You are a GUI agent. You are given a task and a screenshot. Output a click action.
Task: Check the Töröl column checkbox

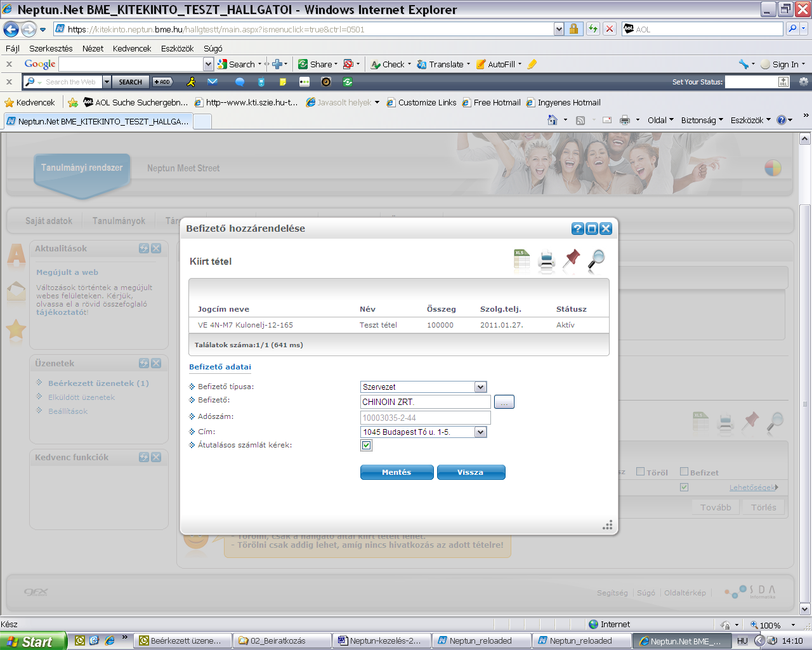click(x=641, y=472)
